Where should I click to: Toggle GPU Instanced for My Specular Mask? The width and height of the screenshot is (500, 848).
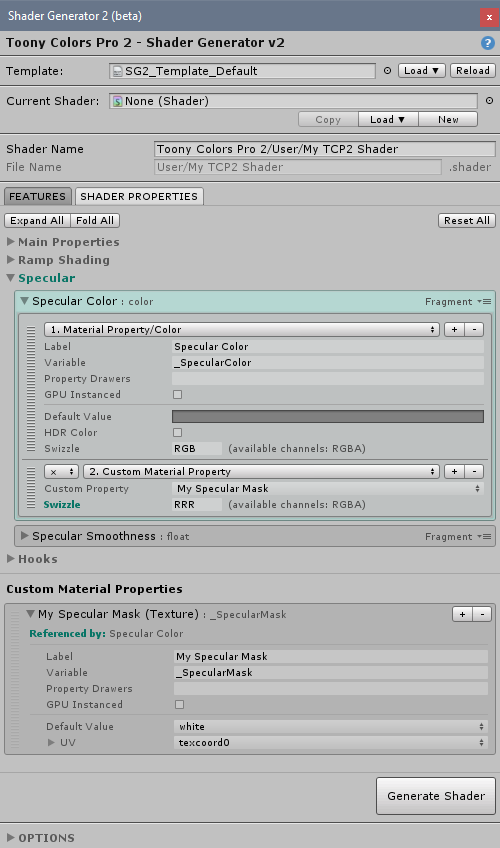pos(179,705)
